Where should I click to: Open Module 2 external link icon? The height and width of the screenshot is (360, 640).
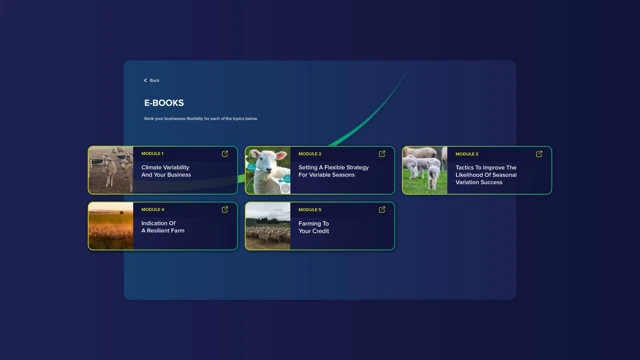[382, 153]
